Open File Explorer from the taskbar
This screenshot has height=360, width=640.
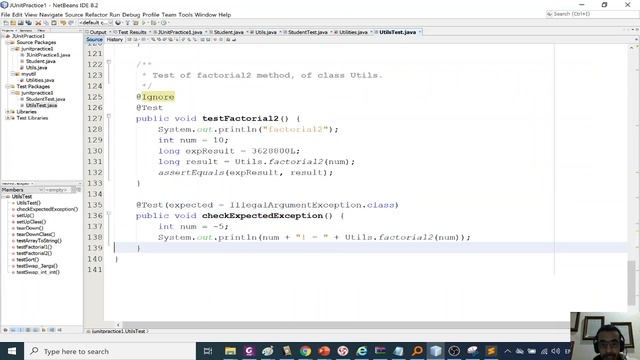(230, 351)
